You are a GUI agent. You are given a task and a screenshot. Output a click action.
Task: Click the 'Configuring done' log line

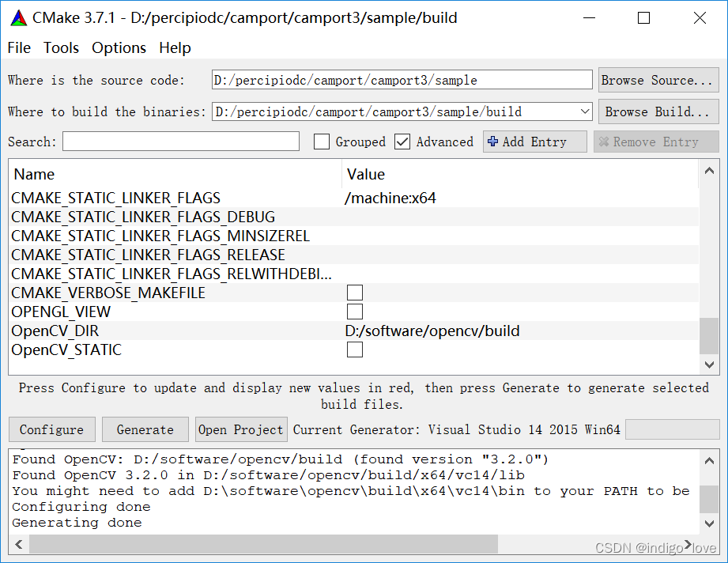[81, 507]
